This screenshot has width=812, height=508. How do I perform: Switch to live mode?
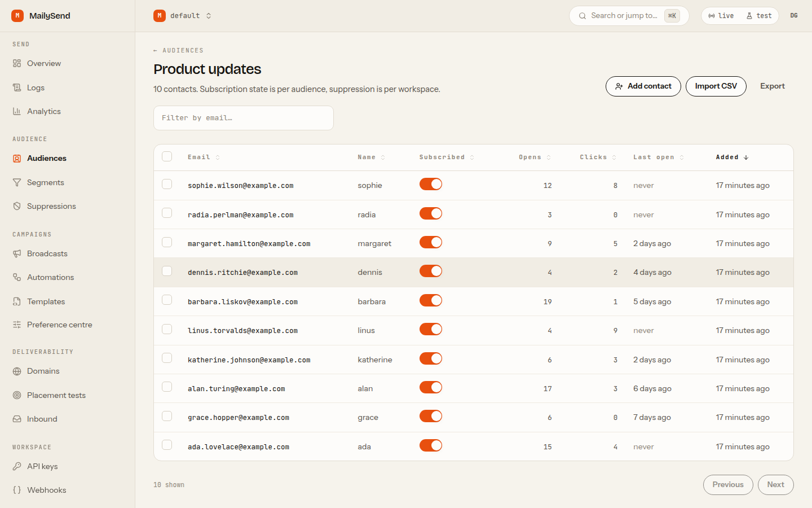(721, 16)
